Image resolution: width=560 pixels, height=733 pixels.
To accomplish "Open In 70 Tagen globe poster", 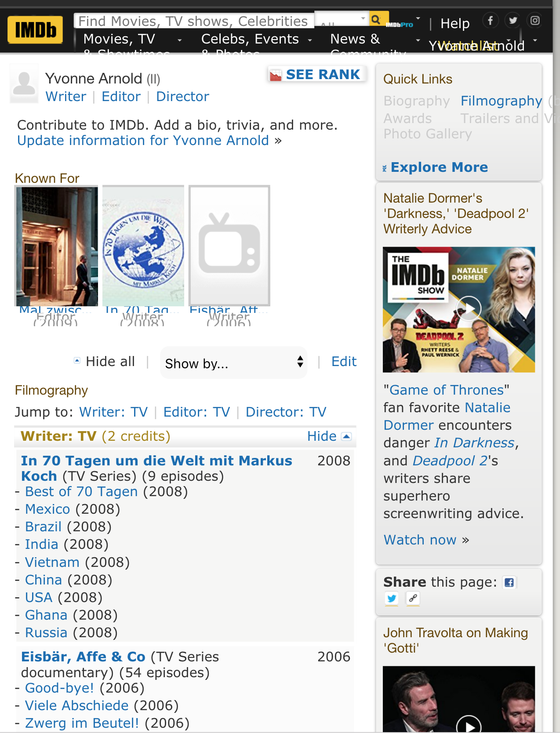I will click(143, 246).
